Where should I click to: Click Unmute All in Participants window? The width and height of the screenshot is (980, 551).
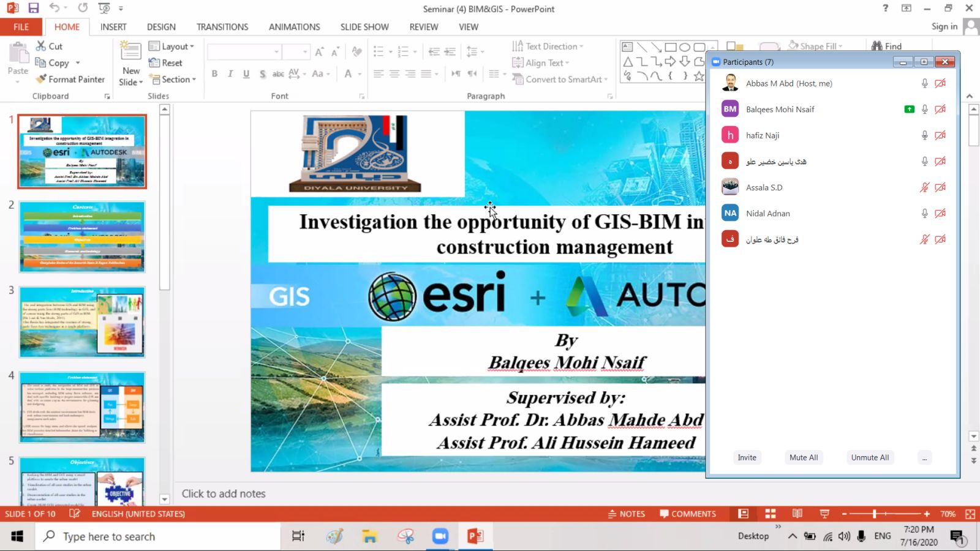[870, 457]
